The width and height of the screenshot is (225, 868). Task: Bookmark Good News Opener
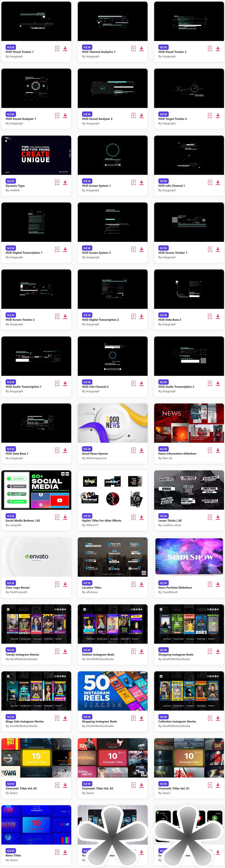click(133, 450)
